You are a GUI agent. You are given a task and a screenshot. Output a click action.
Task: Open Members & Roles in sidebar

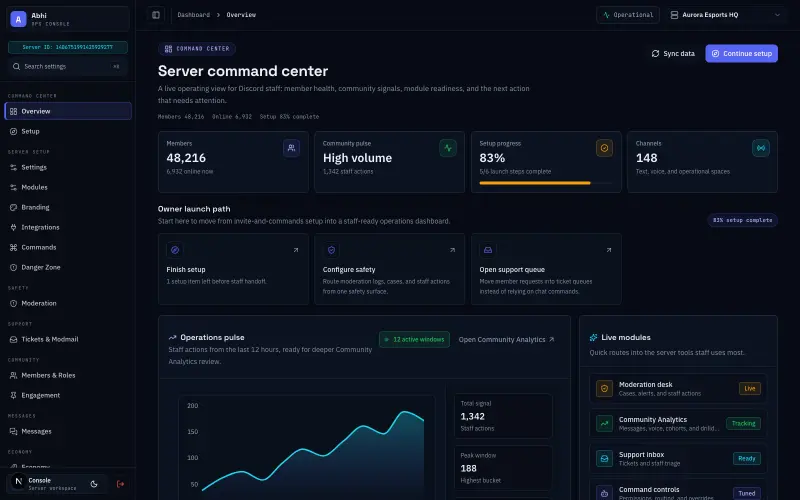coord(68,375)
